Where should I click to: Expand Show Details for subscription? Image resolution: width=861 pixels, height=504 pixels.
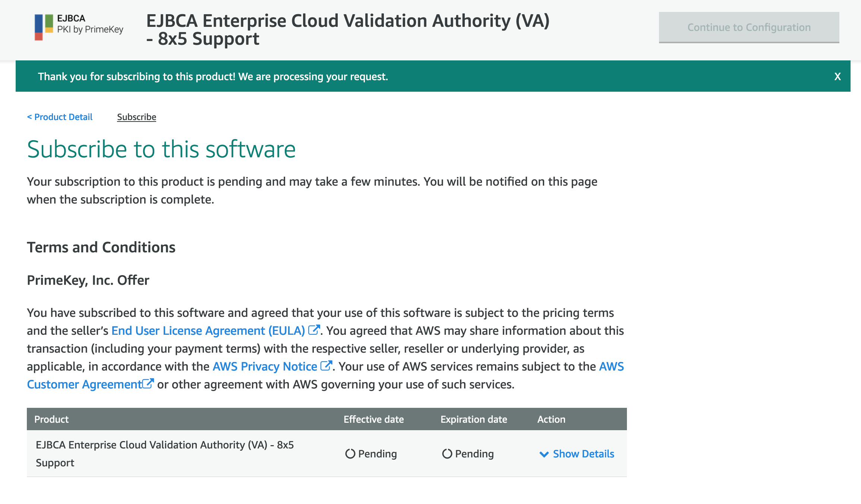click(x=583, y=454)
